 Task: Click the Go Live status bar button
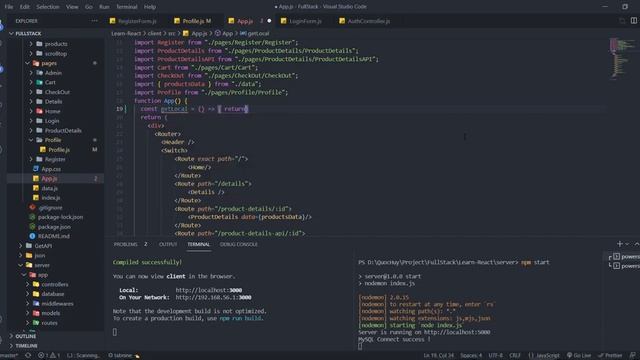pyautogui.click(x=579, y=355)
